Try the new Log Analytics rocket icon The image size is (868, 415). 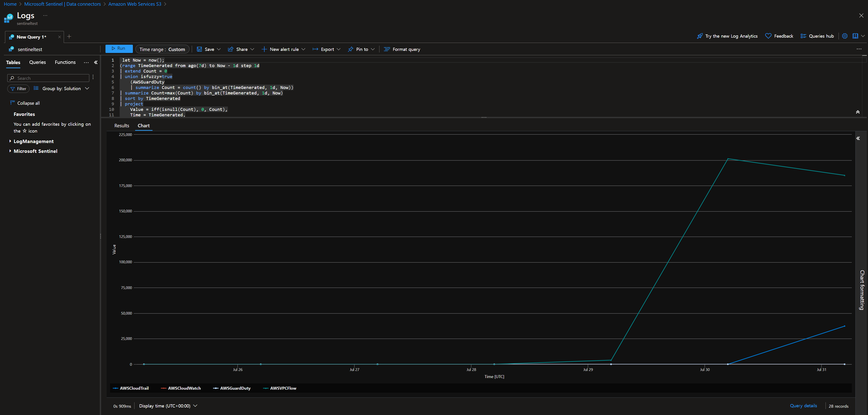[700, 36]
